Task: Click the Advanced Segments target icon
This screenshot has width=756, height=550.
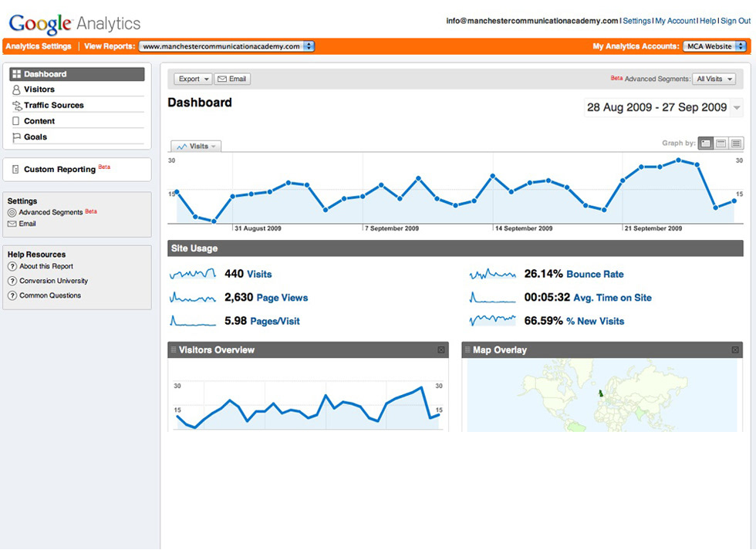Action: tap(12, 213)
